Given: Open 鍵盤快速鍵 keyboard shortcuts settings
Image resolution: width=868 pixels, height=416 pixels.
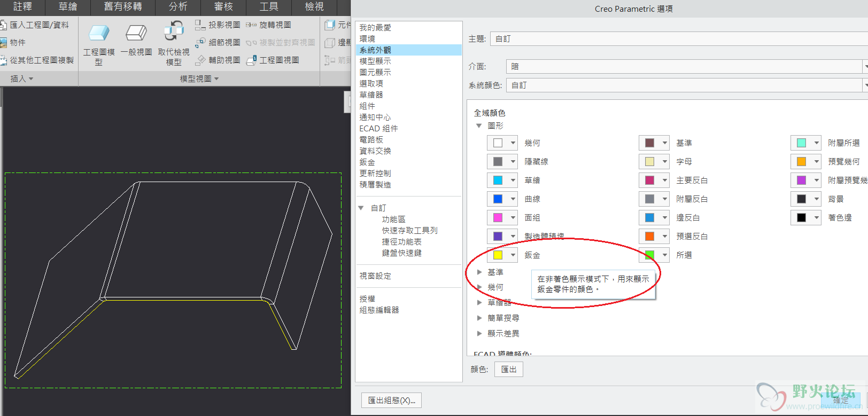Looking at the screenshot, I should pyautogui.click(x=402, y=253).
